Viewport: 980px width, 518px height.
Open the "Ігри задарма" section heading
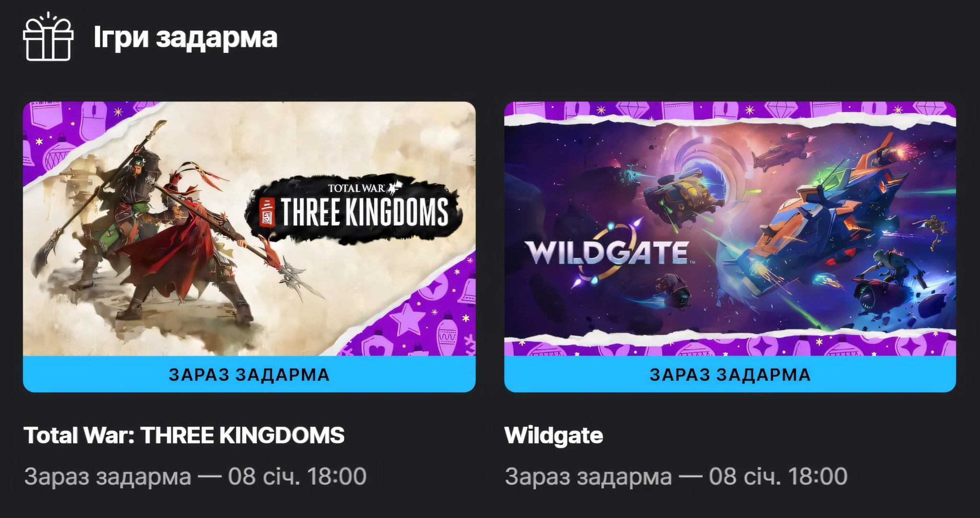[x=186, y=37]
